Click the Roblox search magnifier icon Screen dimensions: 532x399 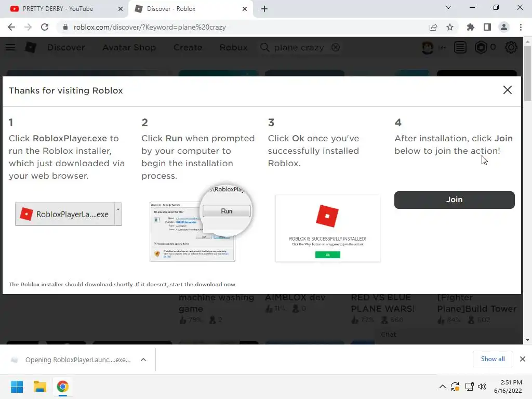(x=264, y=47)
